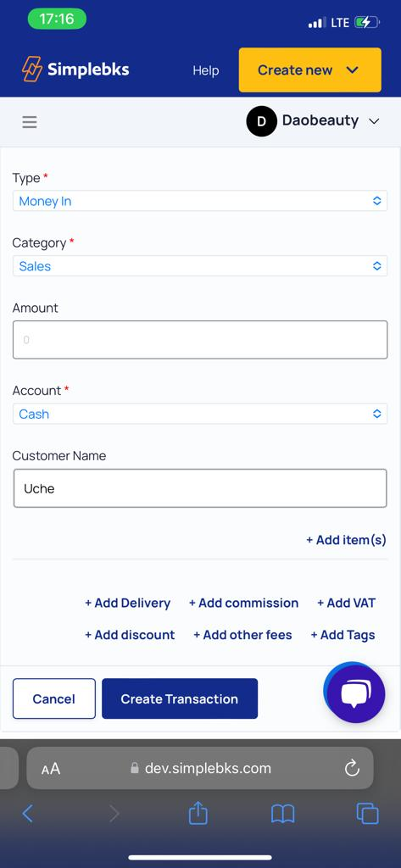This screenshot has height=868, width=401.
Task: Open Safari bookmarks book icon
Action: pos(282,814)
